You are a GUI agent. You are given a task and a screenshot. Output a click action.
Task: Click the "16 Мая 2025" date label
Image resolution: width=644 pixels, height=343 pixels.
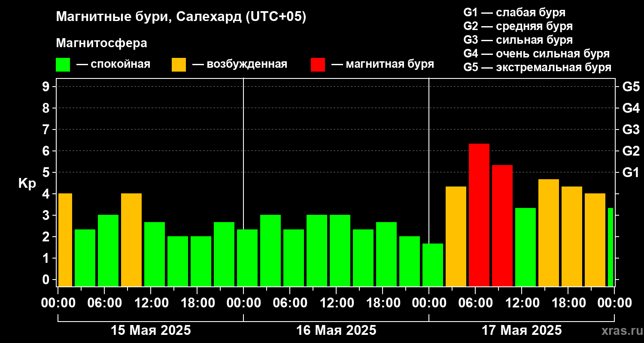pyautogui.click(x=336, y=330)
